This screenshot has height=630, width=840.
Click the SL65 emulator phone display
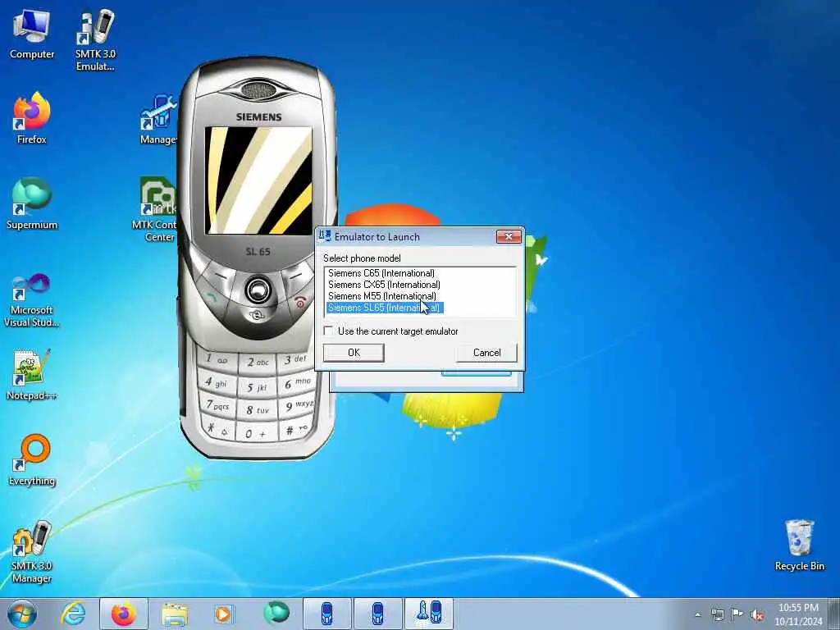click(258, 180)
